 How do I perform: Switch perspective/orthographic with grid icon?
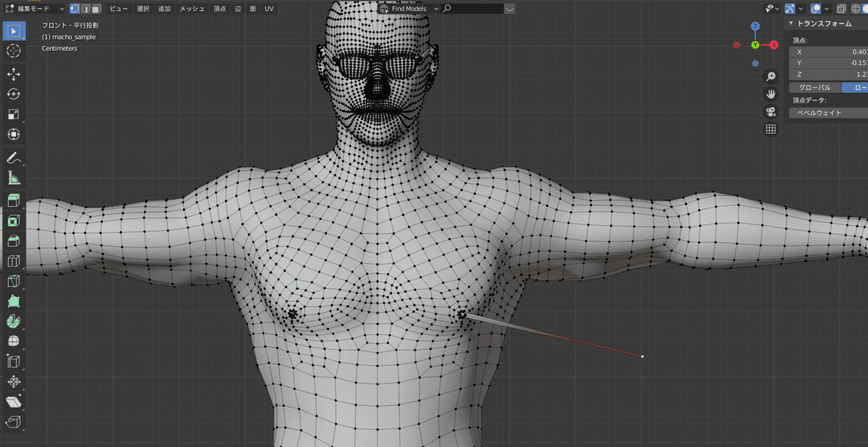click(x=771, y=129)
